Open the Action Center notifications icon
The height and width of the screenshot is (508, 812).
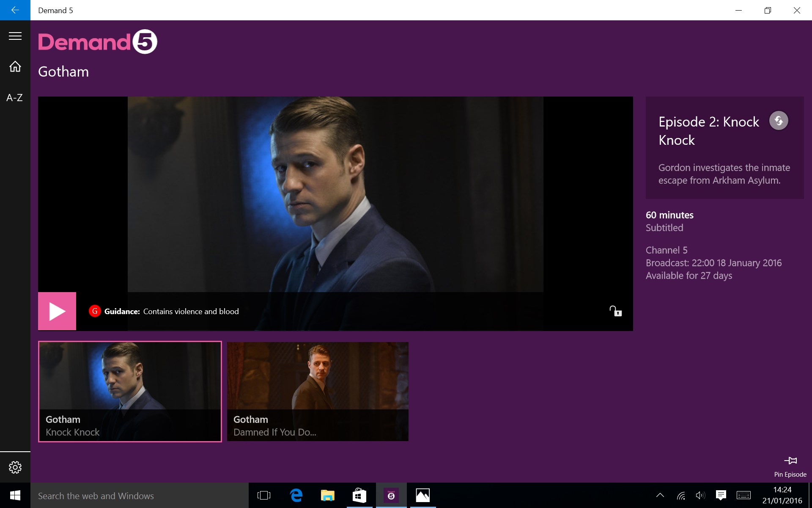721,495
